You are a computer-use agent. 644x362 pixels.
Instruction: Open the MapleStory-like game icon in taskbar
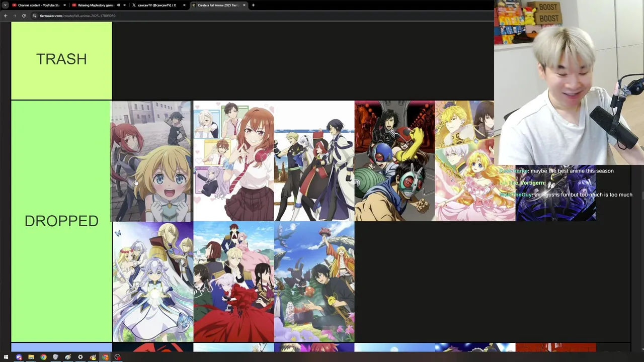(93, 357)
